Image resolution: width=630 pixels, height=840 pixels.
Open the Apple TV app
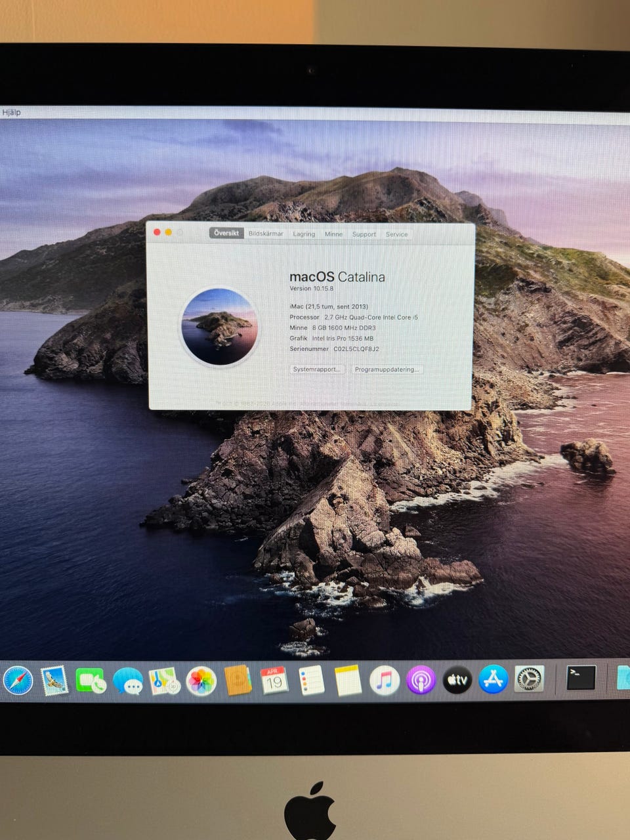coord(457,681)
